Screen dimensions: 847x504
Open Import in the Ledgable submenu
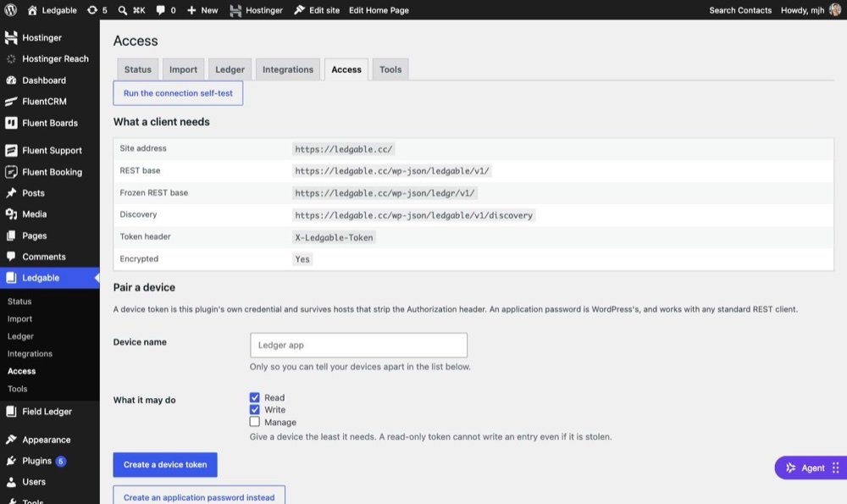pos(19,318)
